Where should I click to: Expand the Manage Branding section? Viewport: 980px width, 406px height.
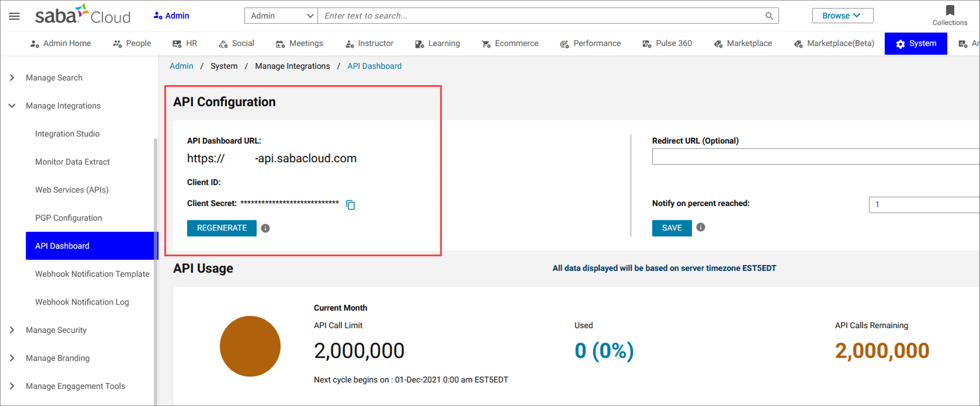(12, 358)
